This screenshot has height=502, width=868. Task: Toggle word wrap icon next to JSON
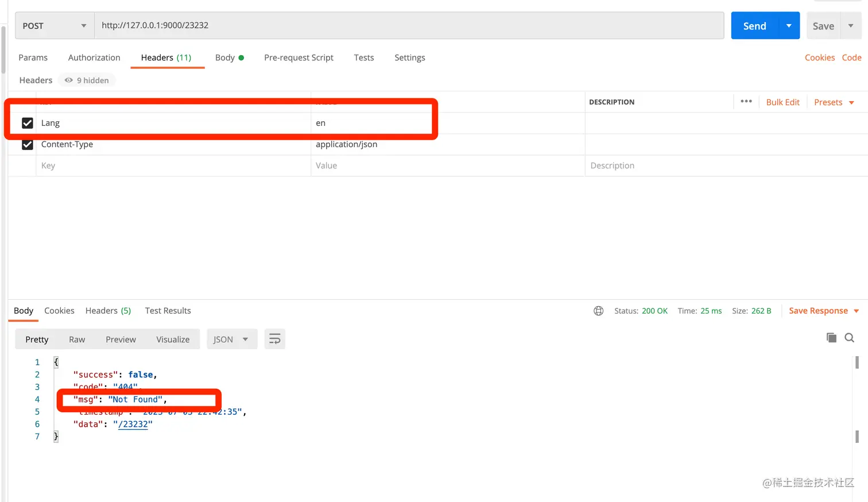[275, 339]
